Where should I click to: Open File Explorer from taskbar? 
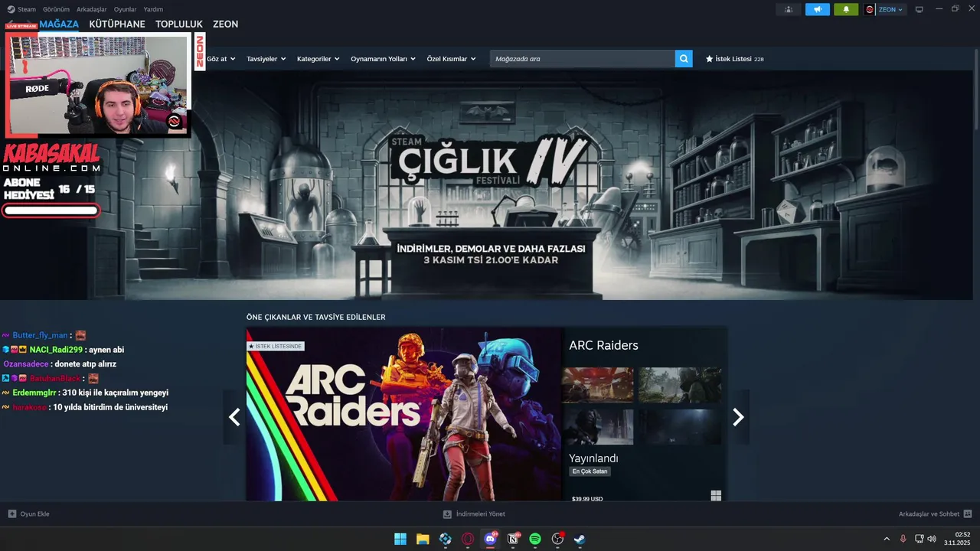[423, 539]
